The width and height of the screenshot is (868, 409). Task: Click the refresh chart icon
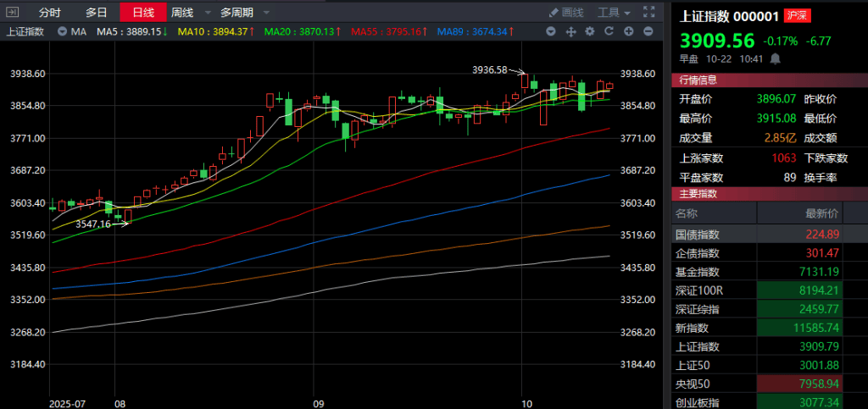pos(608,31)
